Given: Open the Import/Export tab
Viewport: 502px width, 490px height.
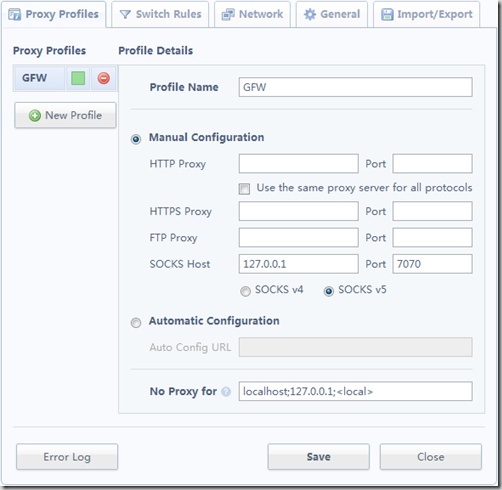Looking at the screenshot, I should [x=427, y=14].
